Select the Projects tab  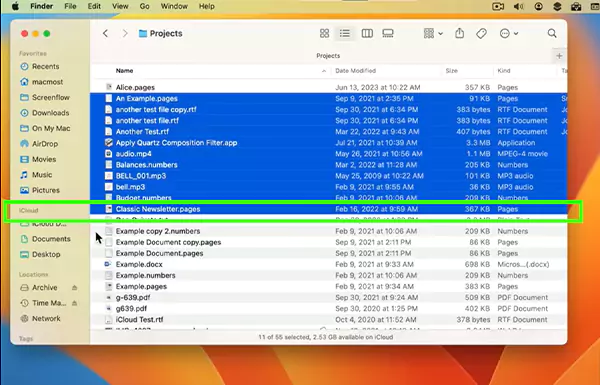pyautogui.click(x=328, y=56)
